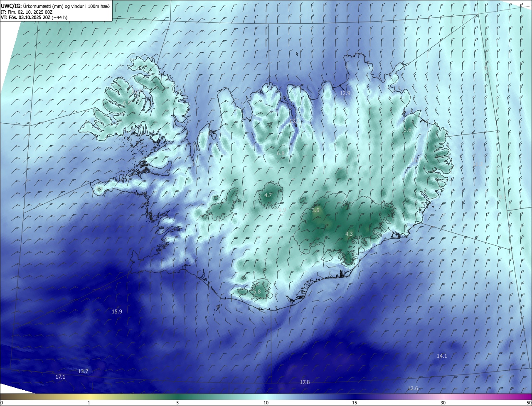
Task: Click the 17.1 value label on the map
Action: pos(61,377)
